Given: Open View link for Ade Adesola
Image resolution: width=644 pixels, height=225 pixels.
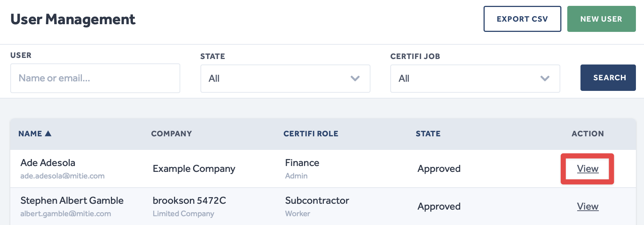Looking at the screenshot, I should click(587, 169).
